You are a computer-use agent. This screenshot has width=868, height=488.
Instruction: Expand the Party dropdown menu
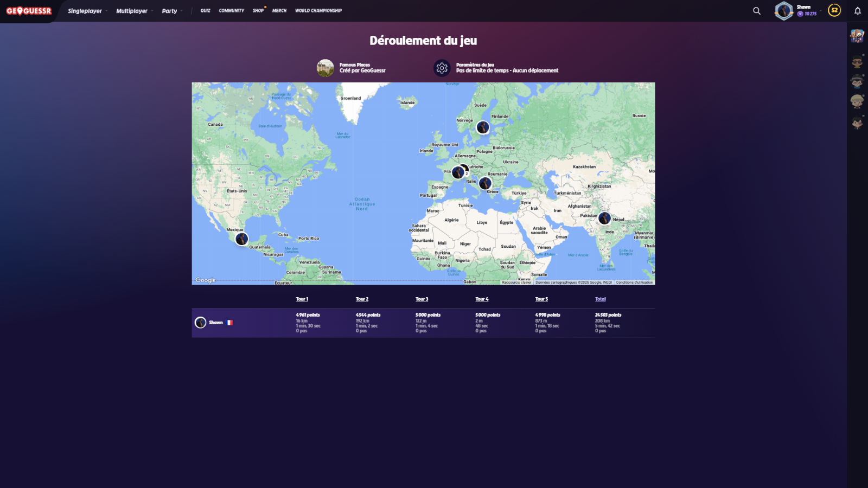click(171, 11)
